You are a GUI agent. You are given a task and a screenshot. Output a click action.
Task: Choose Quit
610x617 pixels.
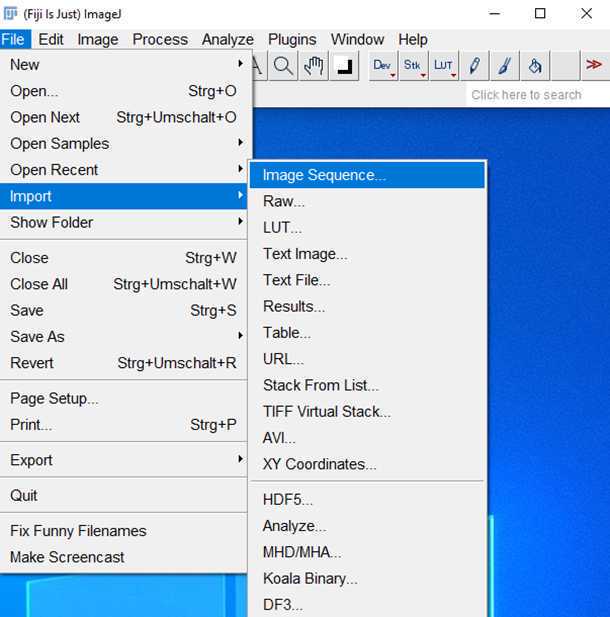pyautogui.click(x=124, y=495)
